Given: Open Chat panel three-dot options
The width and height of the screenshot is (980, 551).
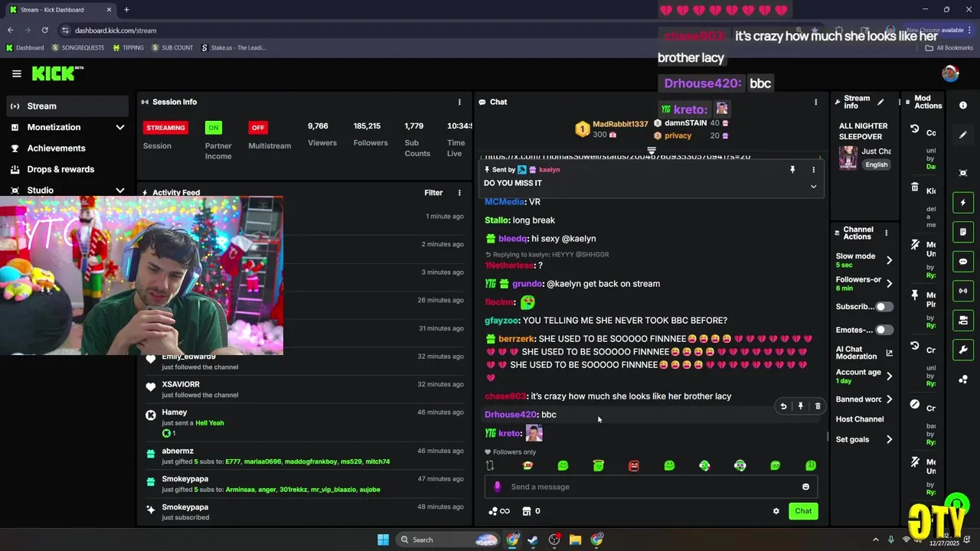Looking at the screenshot, I should pyautogui.click(x=815, y=102).
